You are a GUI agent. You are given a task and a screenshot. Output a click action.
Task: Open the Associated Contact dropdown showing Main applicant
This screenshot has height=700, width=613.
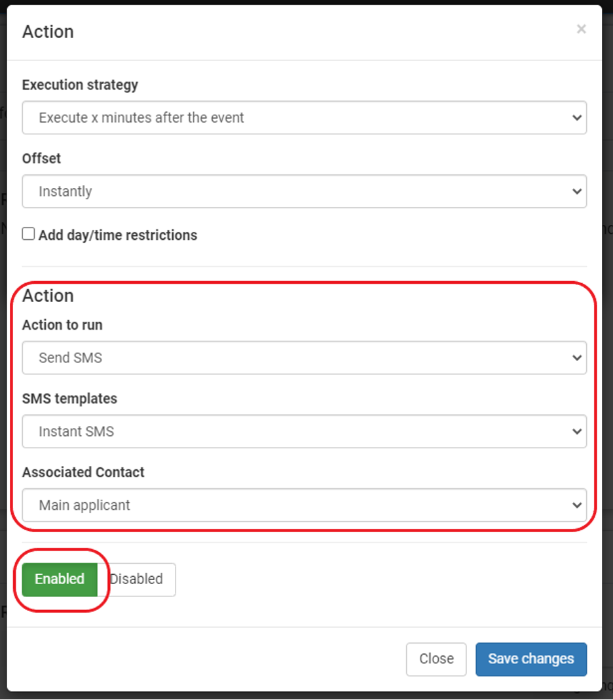(x=305, y=505)
